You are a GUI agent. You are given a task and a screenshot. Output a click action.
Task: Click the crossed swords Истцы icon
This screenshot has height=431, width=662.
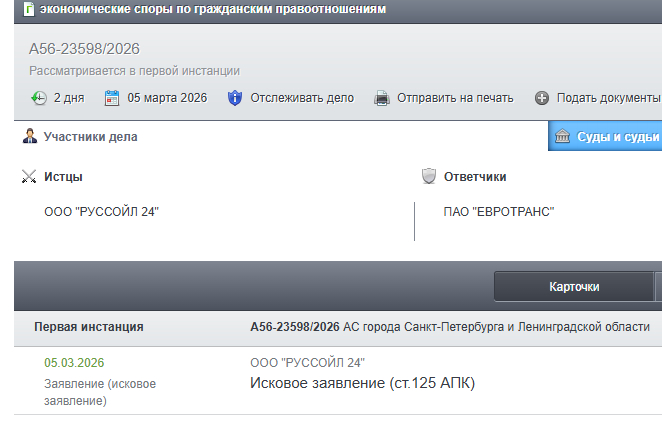tap(29, 177)
